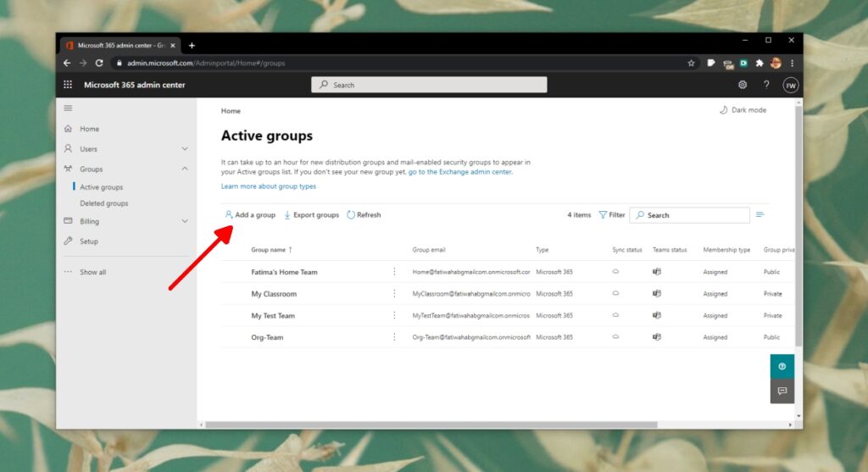Click sync status cloud for Org-Team

tap(615, 336)
